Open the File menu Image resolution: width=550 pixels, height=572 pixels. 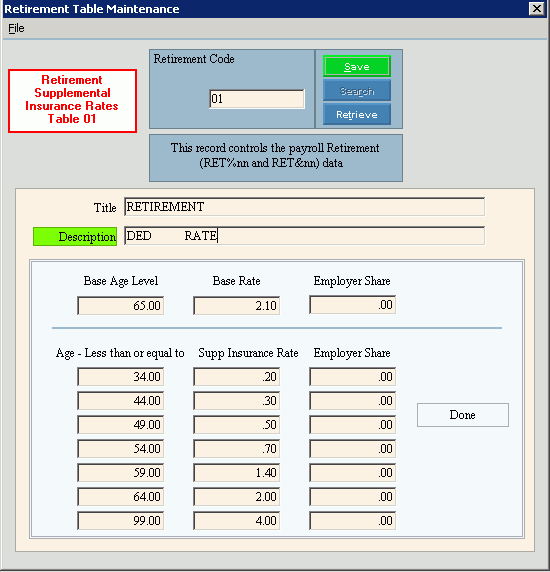coord(16,28)
